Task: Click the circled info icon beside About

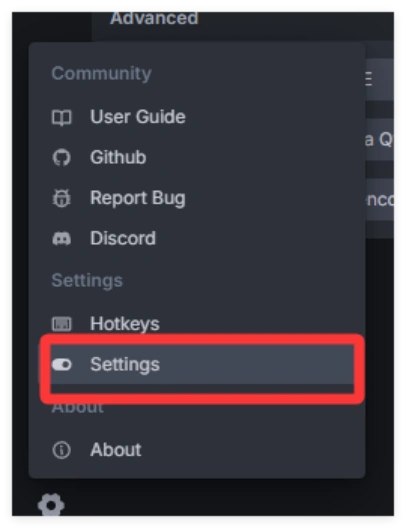Action: click(x=62, y=450)
